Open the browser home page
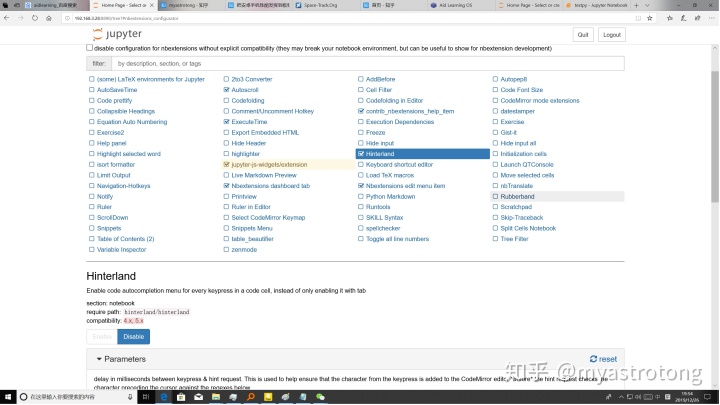 pyautogui.click(x=49, y=18)
